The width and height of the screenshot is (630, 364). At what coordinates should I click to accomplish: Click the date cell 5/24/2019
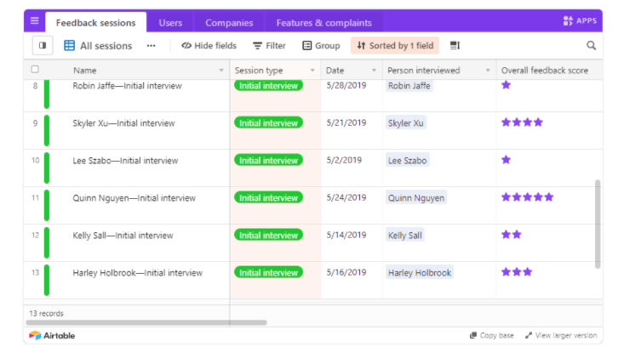coord(346,197)
